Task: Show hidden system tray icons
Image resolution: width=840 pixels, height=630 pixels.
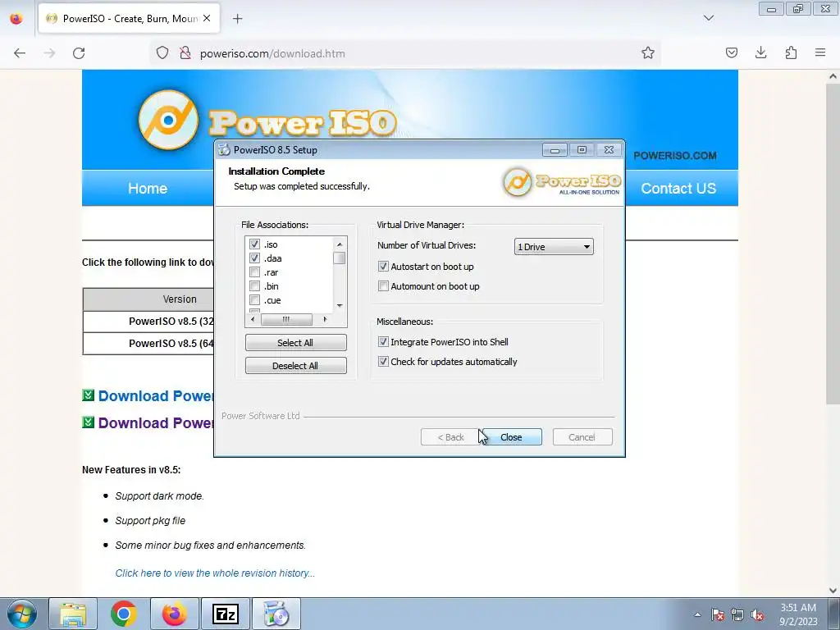Action: [697, 614]
